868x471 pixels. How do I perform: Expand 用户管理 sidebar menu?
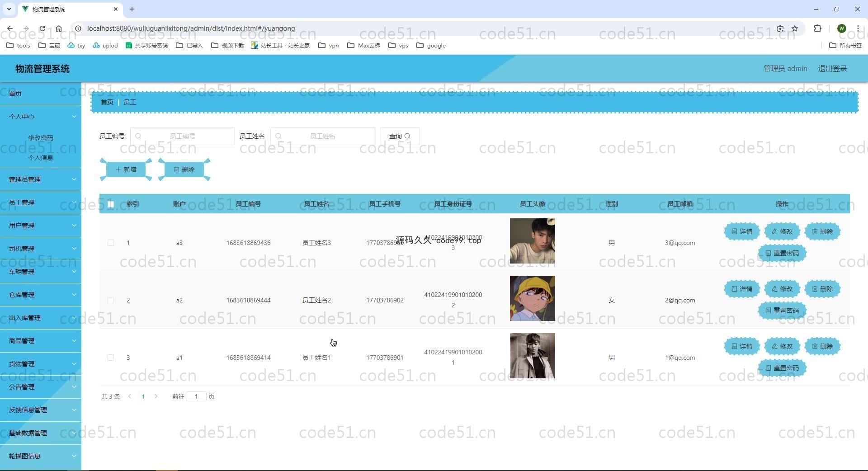click(41, 226)
